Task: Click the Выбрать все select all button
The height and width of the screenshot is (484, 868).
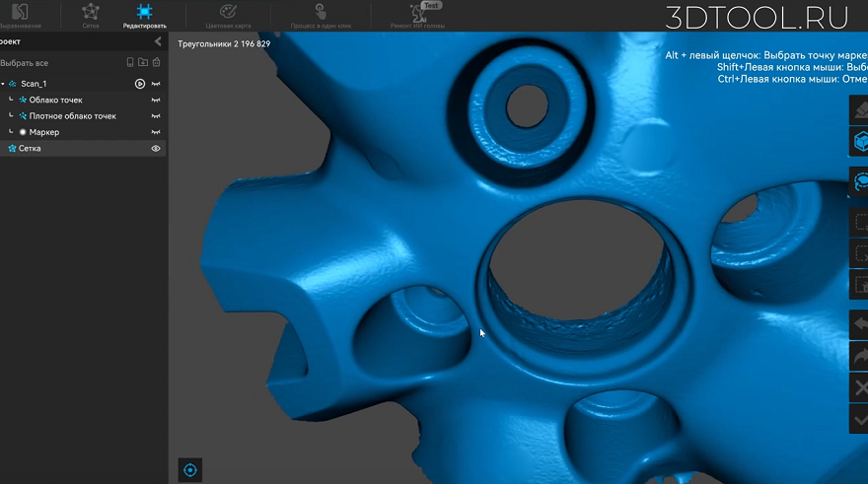Action: 25,63
